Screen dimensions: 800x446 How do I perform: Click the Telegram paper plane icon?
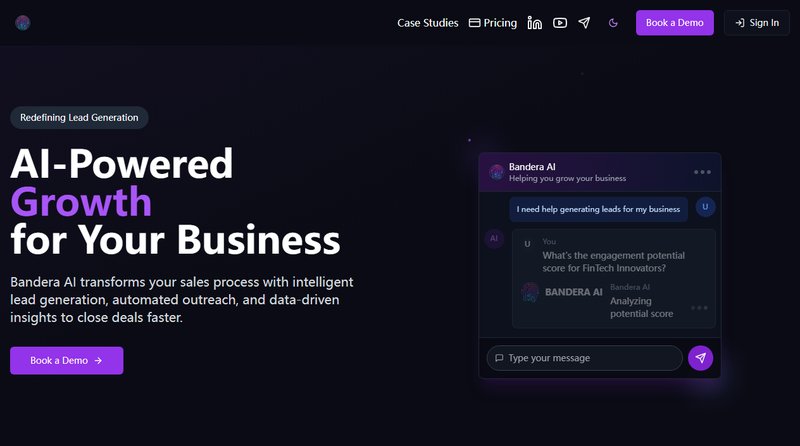click(x=584, y=23)
